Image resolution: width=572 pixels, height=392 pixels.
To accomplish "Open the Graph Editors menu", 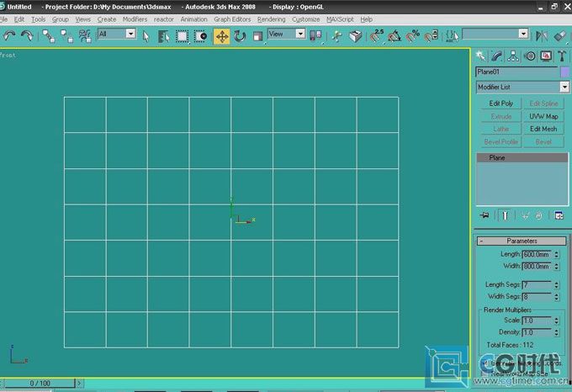I will click(232, 19).
